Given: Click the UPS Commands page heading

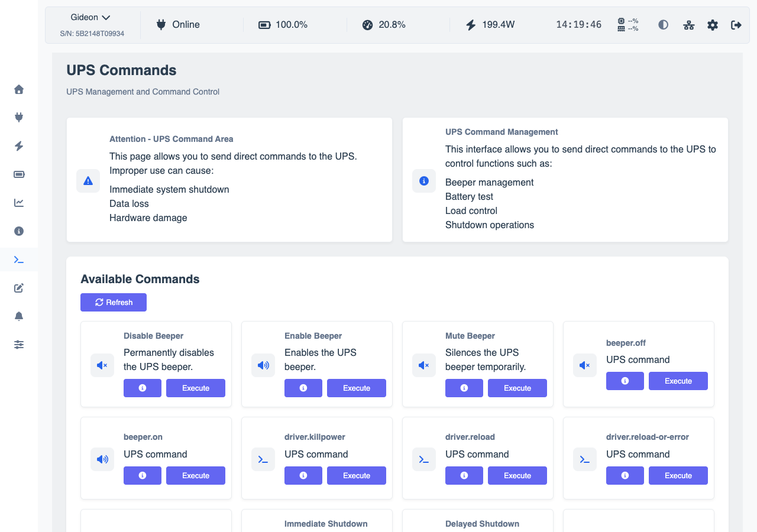Looking at the screenshot, I should point(121,70).
